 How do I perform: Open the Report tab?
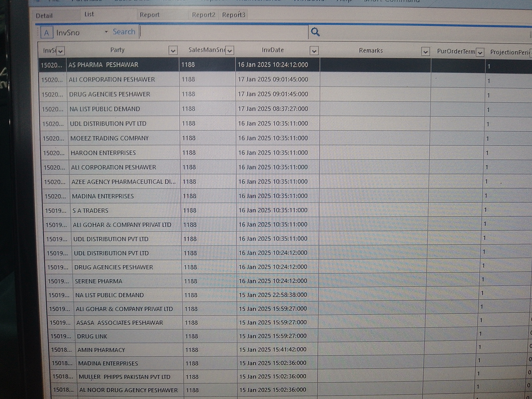pos(150,15)
